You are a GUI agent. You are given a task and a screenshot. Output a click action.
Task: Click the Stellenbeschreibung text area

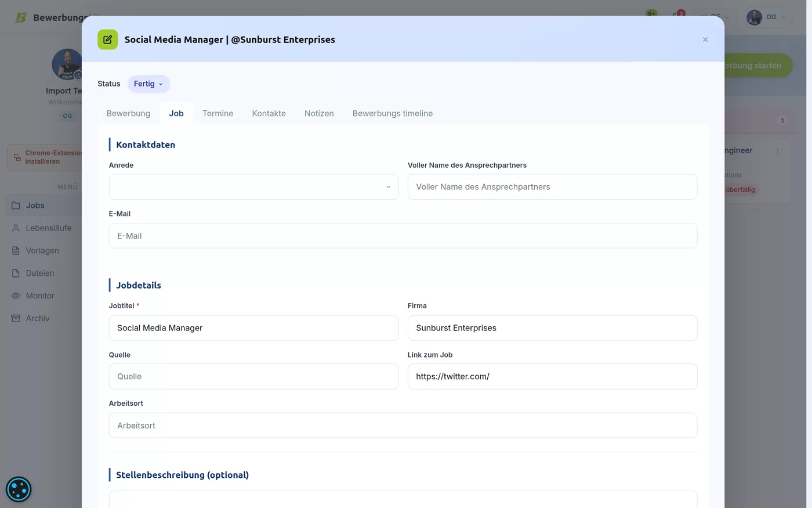403,499
